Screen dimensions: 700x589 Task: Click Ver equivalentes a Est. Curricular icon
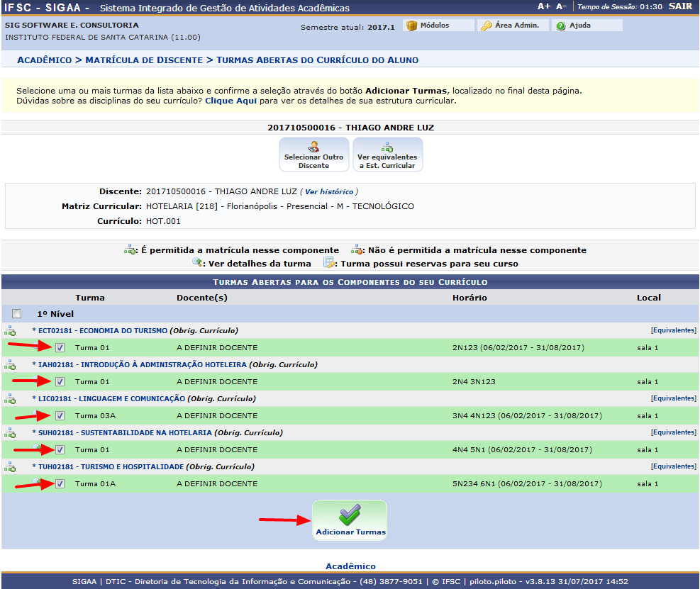click(x=387, y=147)
